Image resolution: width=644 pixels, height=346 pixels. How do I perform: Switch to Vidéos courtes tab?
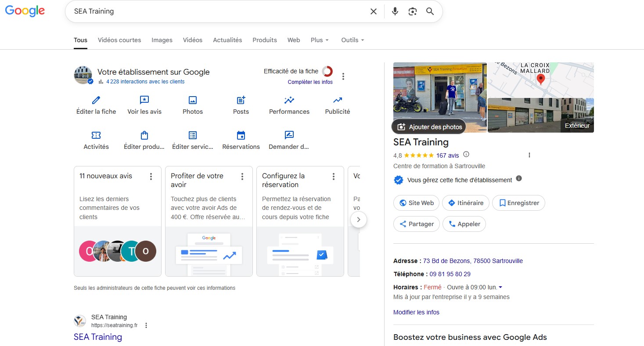[119, 40]
